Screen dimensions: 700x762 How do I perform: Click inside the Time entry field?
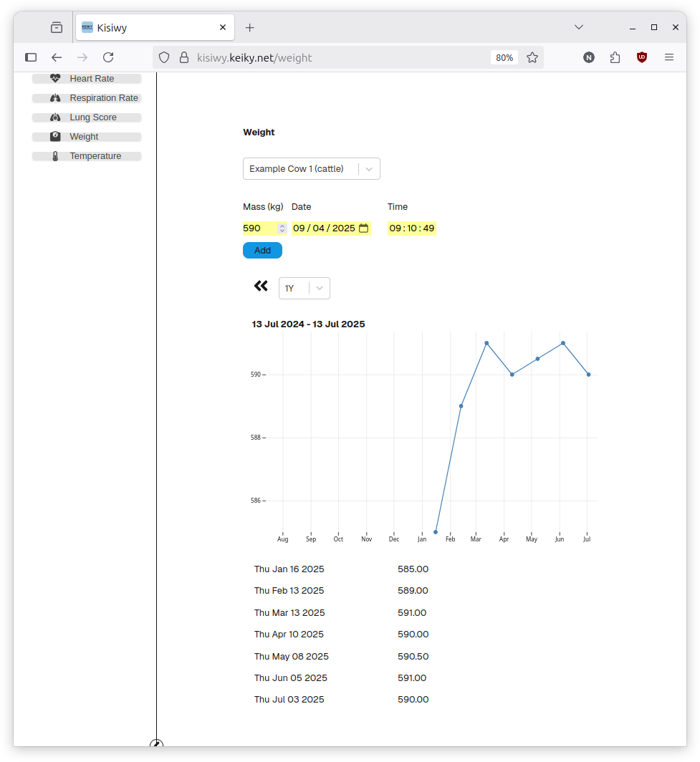click(x=411, y=228)
